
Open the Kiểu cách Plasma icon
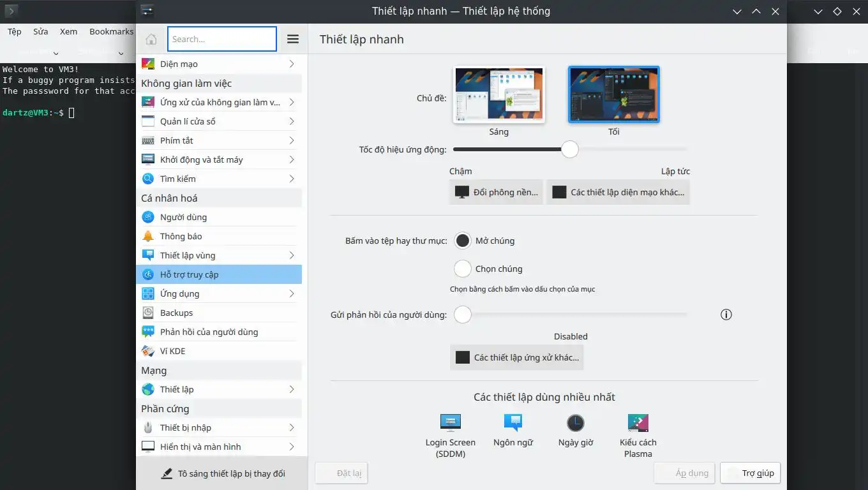[638, 422]
